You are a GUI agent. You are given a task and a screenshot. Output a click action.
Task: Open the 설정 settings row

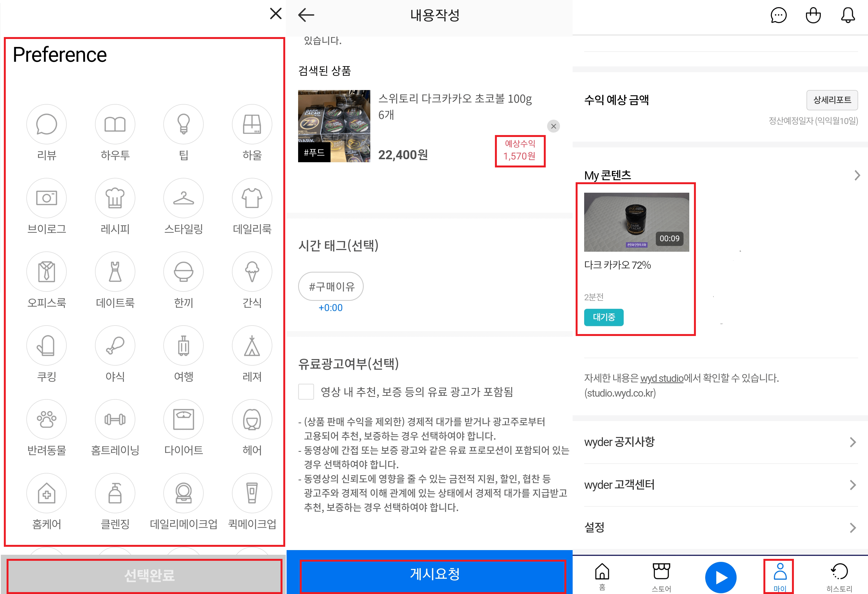click(721, 528)
